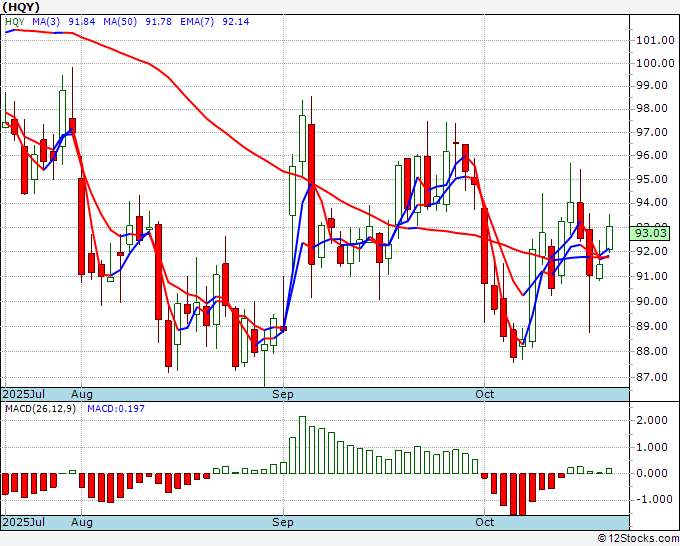Viewport: 680px width, 546px height.
Task: Click the MA(3) legend label
Action: tap(46, 22)
